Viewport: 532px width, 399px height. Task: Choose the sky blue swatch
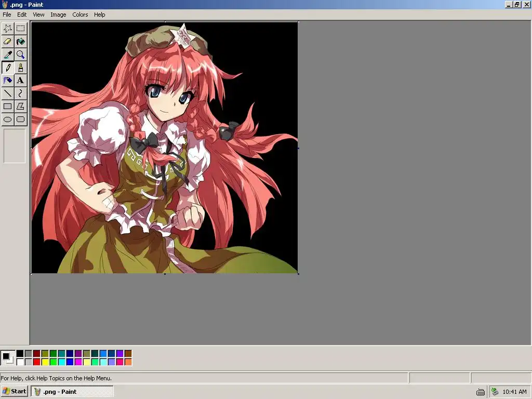pos(103,353)
